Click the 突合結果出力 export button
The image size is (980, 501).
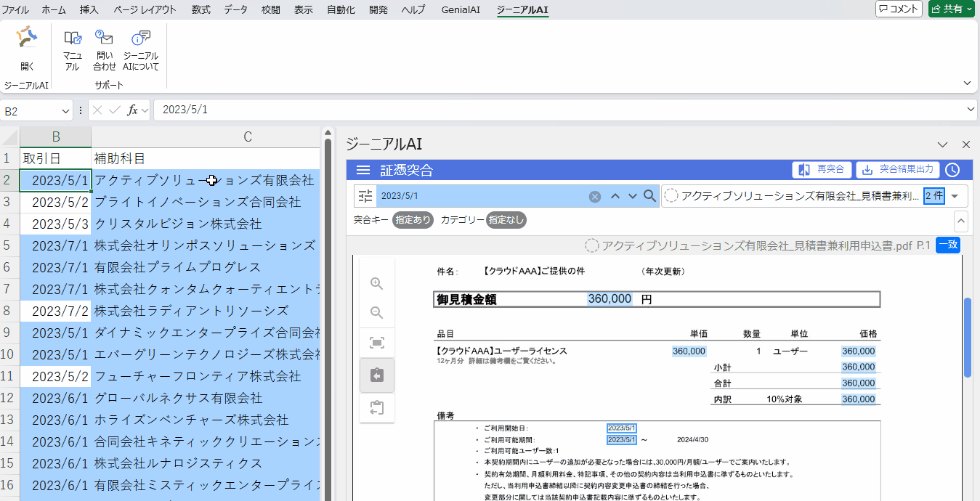click(x=898, y=169)
